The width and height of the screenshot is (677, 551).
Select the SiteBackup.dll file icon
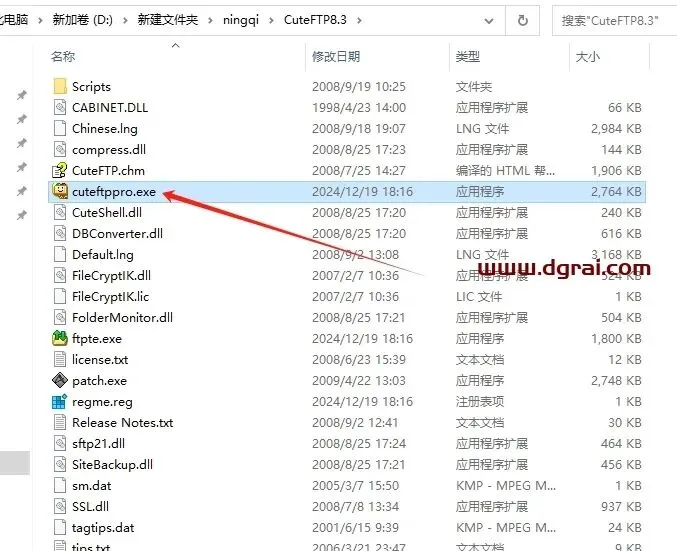tap(60, 465)
